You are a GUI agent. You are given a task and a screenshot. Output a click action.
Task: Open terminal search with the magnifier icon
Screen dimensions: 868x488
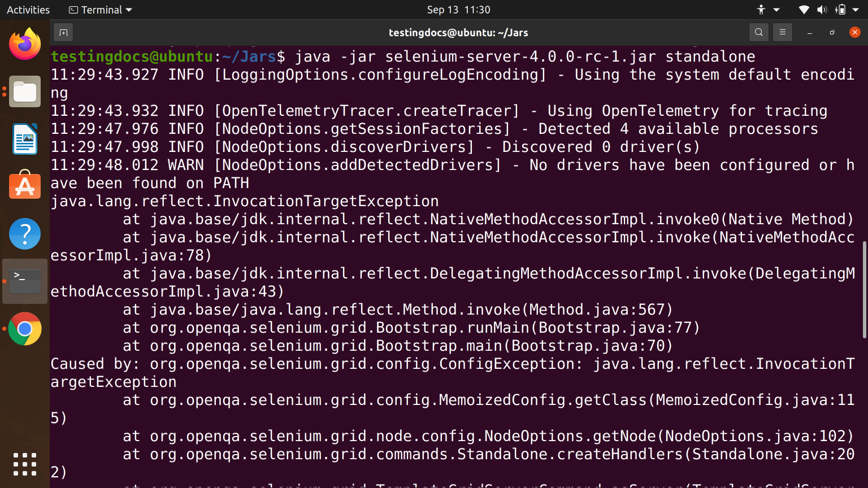[x=758, y=32]
